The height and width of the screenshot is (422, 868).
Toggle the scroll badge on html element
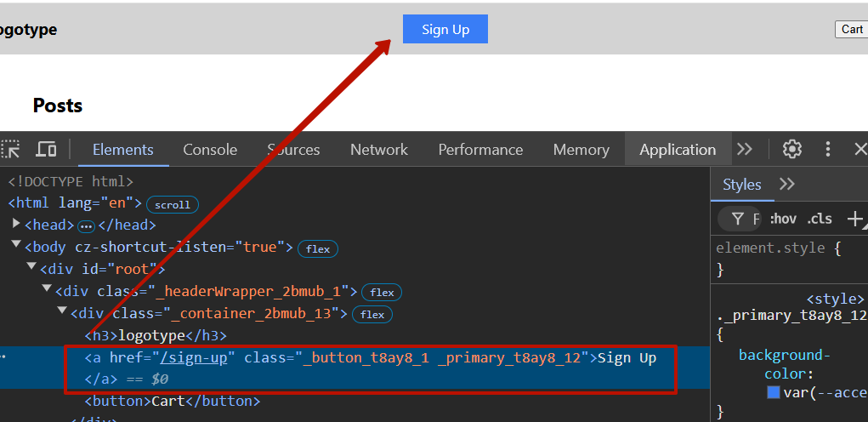(173, 204)
